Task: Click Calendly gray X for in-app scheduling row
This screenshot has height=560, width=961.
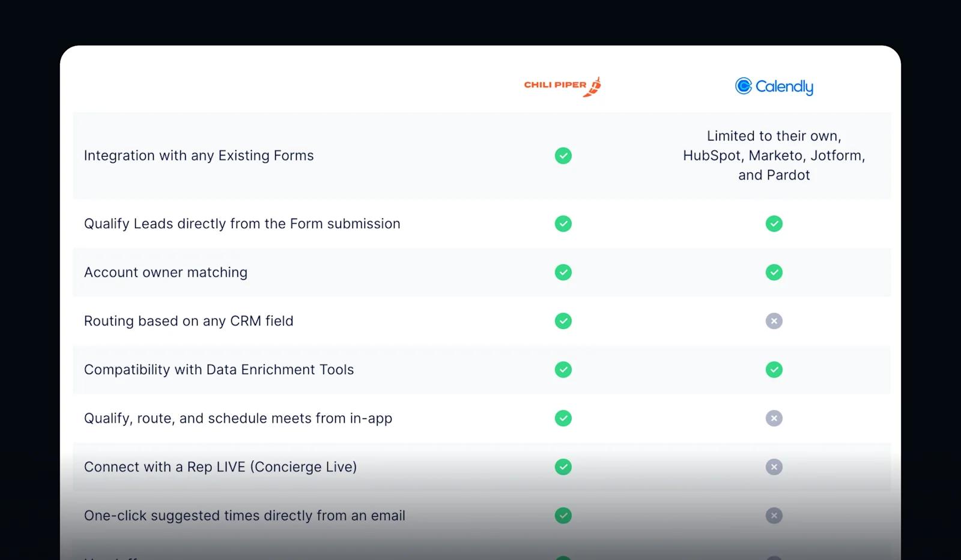Action: point(774,418)
